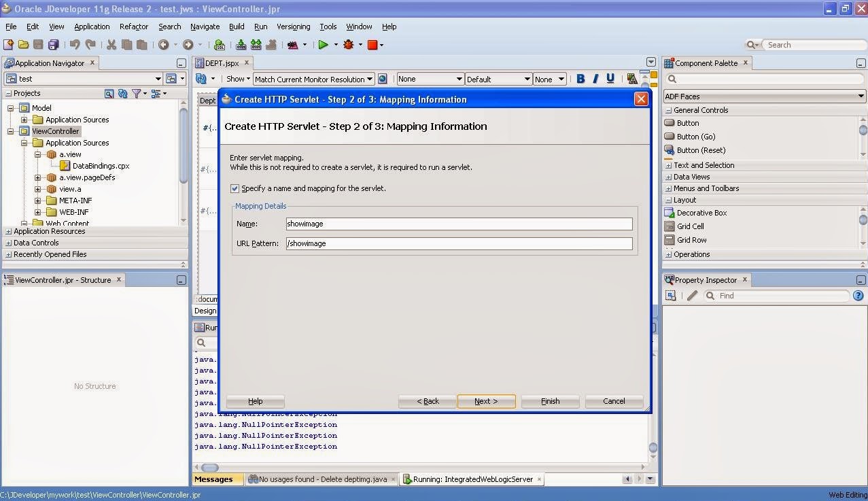
Task: Run the application using the green Run arrow
Action: click(x=324, y=45)
